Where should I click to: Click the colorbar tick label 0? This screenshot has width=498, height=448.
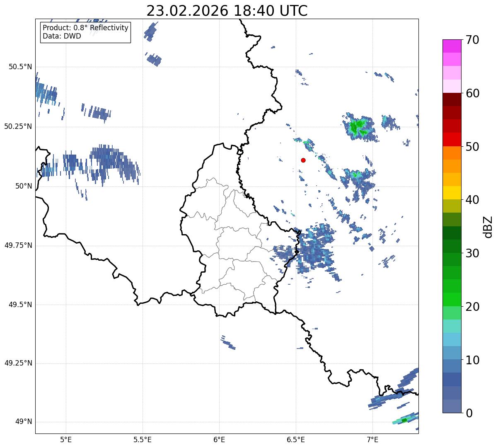469,413
